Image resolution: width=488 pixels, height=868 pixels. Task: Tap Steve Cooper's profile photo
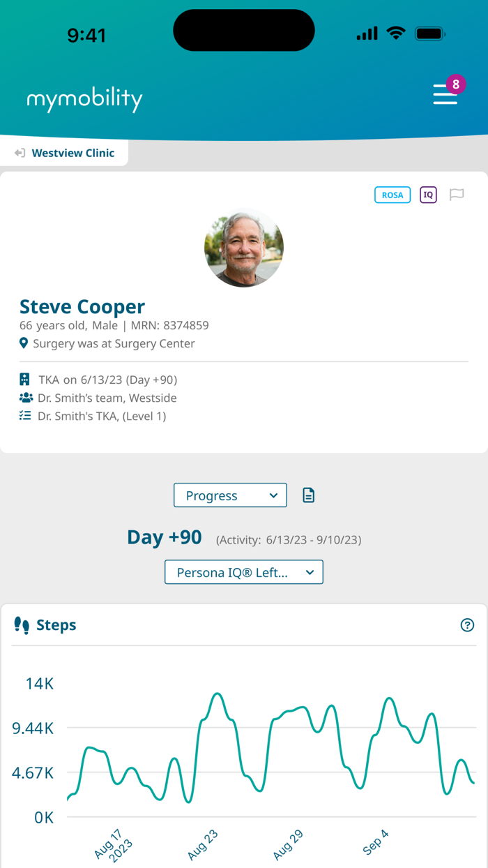pyautogui.click(x=244, y=247)
